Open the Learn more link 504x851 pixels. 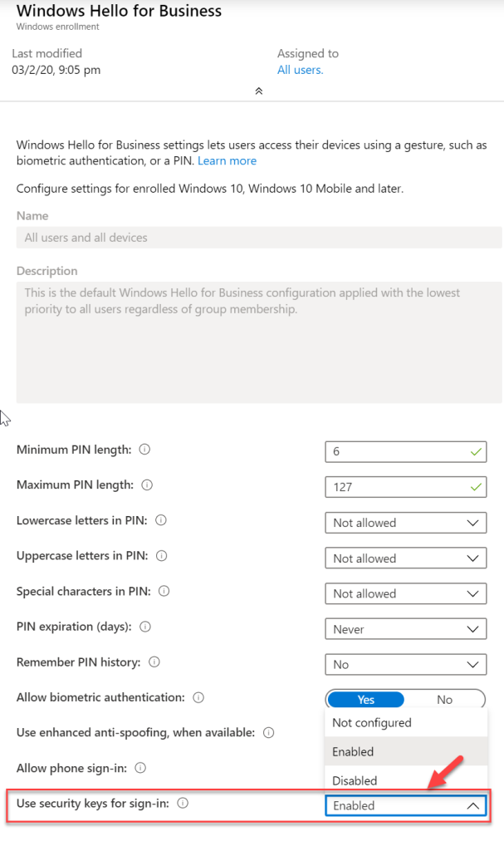click(x=227, y=160)
